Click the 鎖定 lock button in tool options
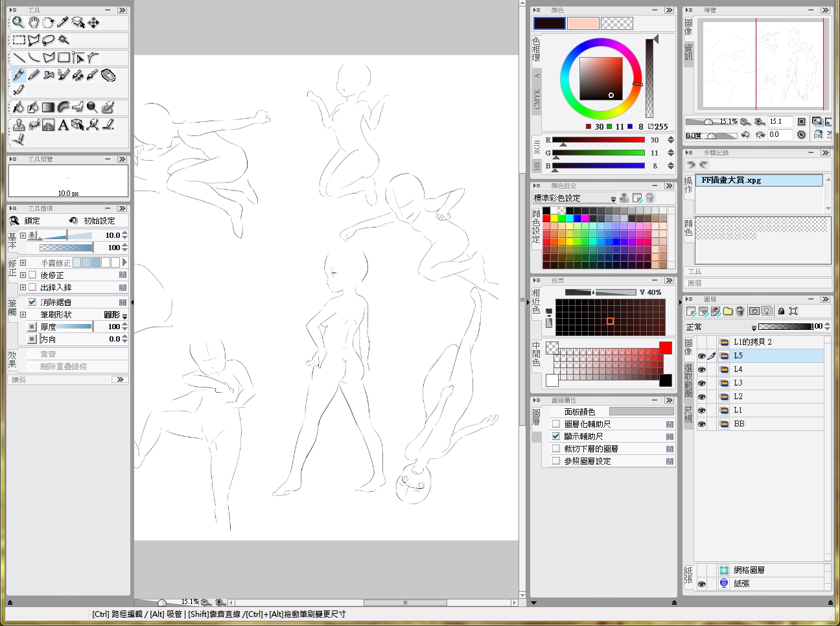The image size is (840, 626). pyautogui.click(x=25, y=221)
